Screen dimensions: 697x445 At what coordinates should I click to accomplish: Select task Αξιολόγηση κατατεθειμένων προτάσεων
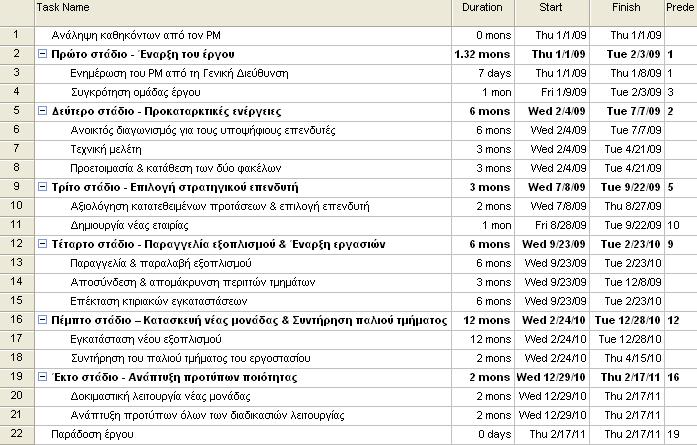[x=220, y=206]
